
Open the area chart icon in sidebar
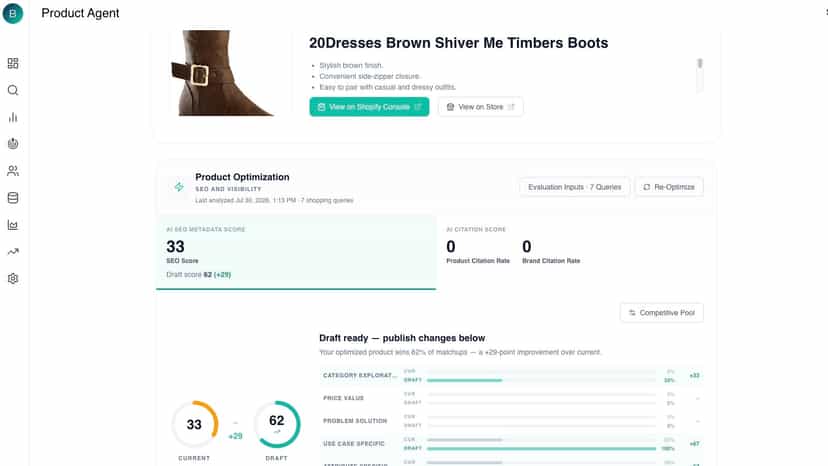point(13,225)
